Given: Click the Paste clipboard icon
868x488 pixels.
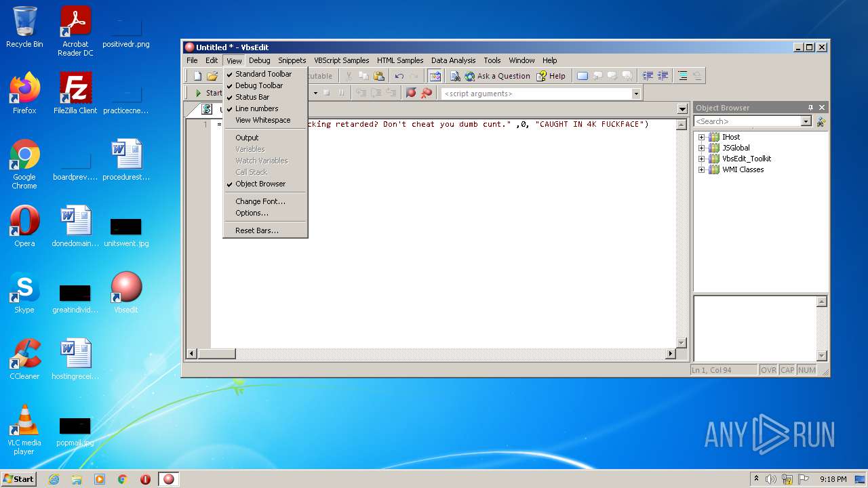Looking at the screenshot, I should pyautogui.click(x=379, y=76).
